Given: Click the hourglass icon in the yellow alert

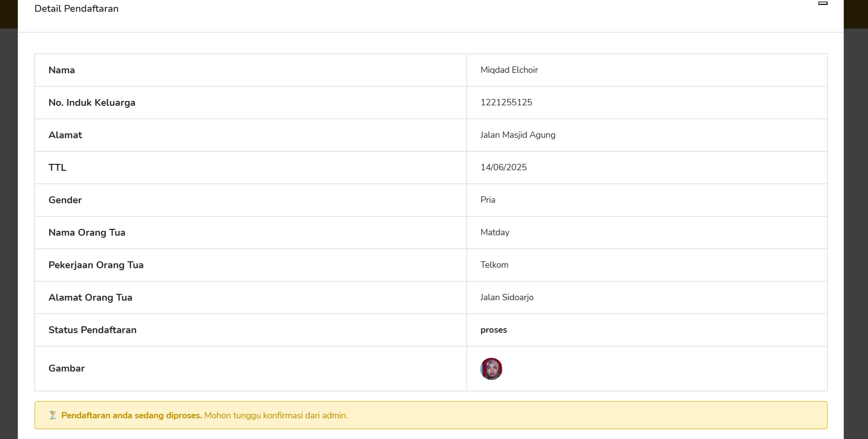Looking at the screenshot, I should (x=53, y=415).
